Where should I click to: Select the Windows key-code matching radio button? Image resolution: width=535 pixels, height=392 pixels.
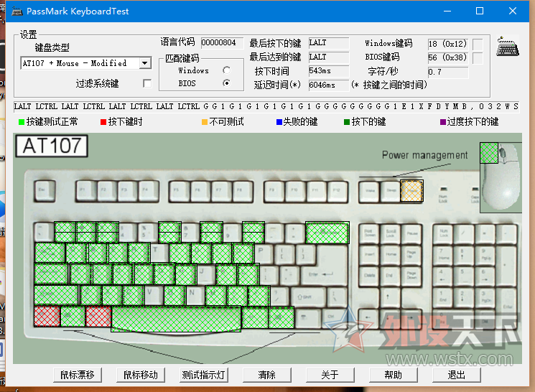click(226, 70)
